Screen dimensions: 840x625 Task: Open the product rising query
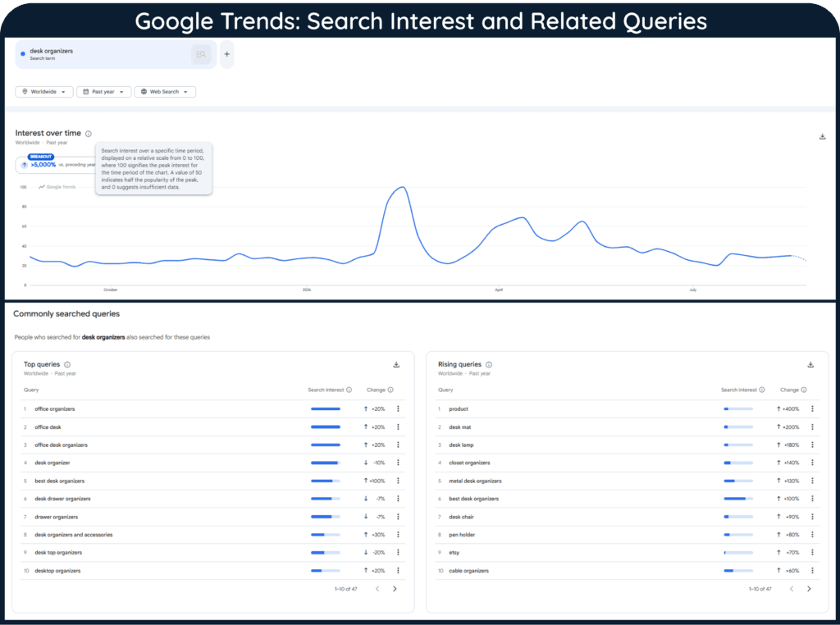pos(459,408)
